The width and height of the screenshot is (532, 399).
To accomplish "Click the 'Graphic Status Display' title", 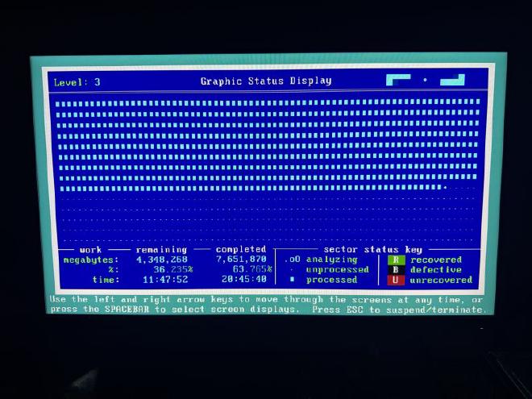I will (266, 81).
